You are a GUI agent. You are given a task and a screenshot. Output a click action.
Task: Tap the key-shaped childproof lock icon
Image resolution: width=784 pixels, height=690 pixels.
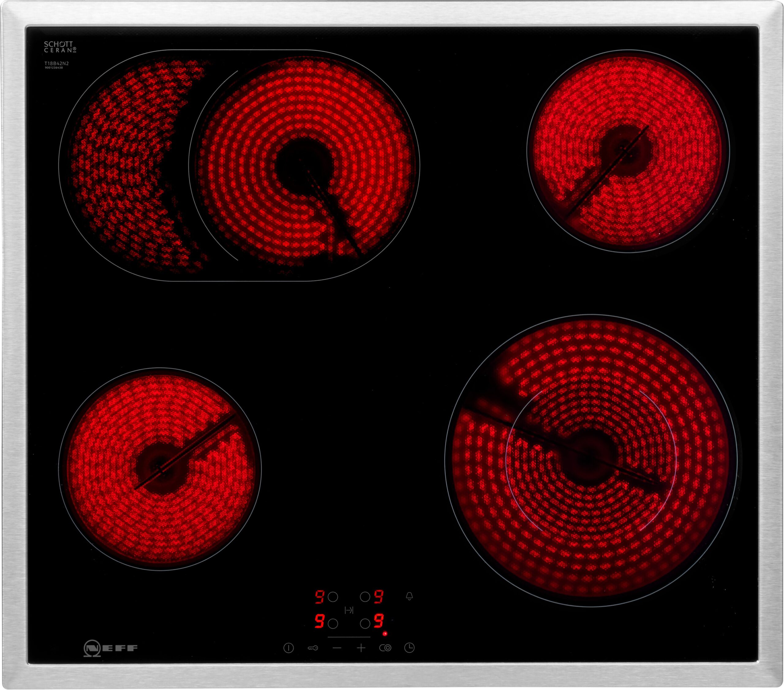tap(313, 648)
